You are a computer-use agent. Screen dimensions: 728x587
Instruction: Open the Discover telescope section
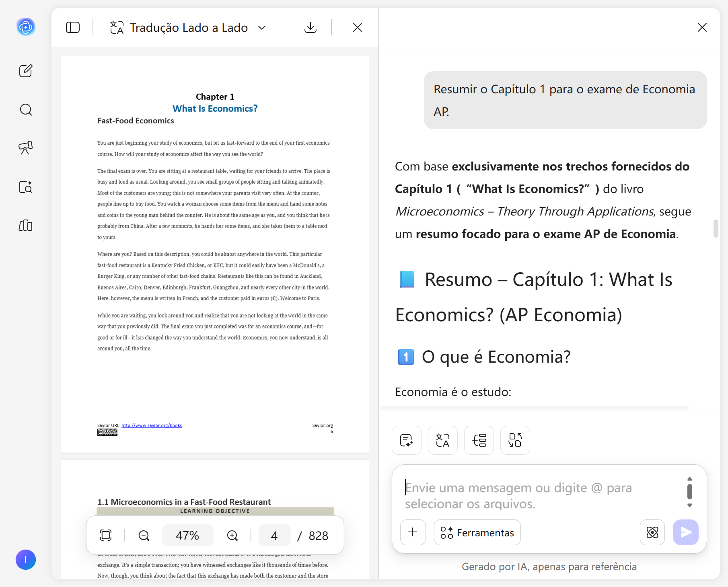click(25, 148)
